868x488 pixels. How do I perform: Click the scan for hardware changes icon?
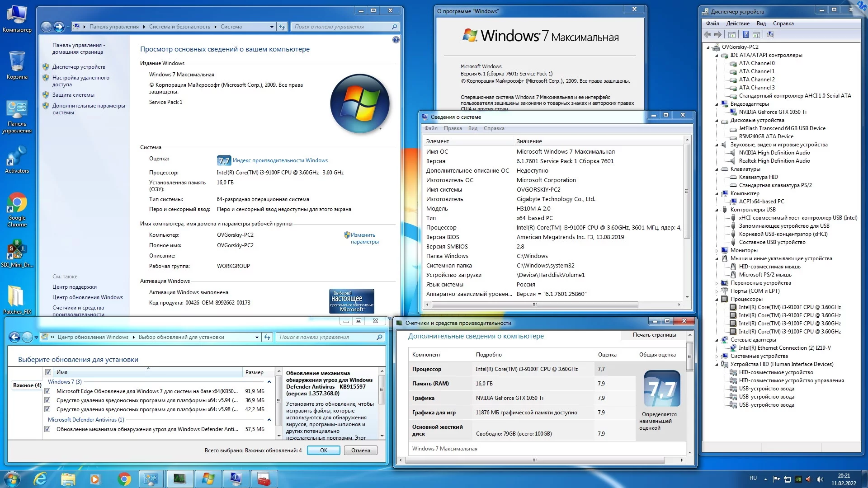pos(770,34)
